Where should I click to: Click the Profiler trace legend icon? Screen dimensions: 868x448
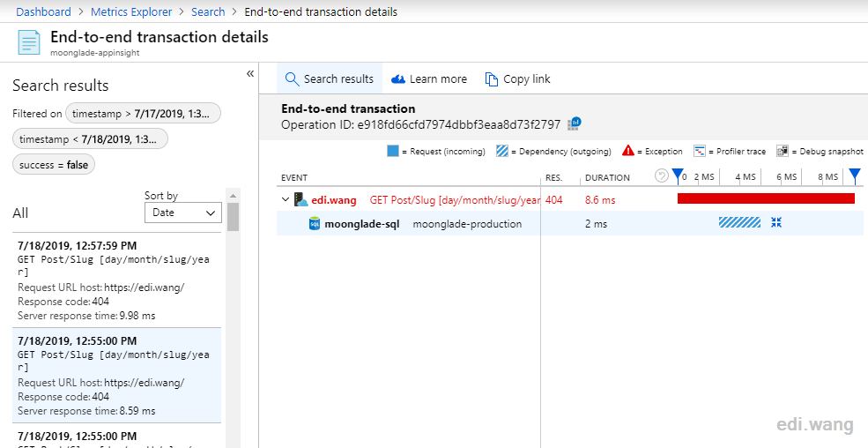click(x=700, y=151)
